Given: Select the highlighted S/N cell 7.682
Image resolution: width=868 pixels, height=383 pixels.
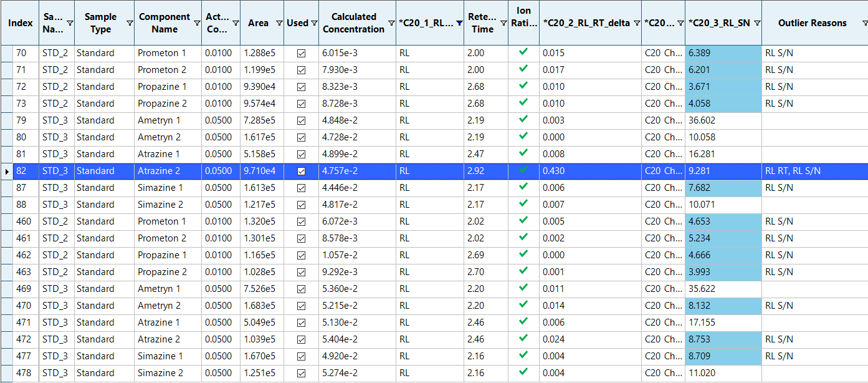Looking at the screenshot, I should tap(723, 188).
